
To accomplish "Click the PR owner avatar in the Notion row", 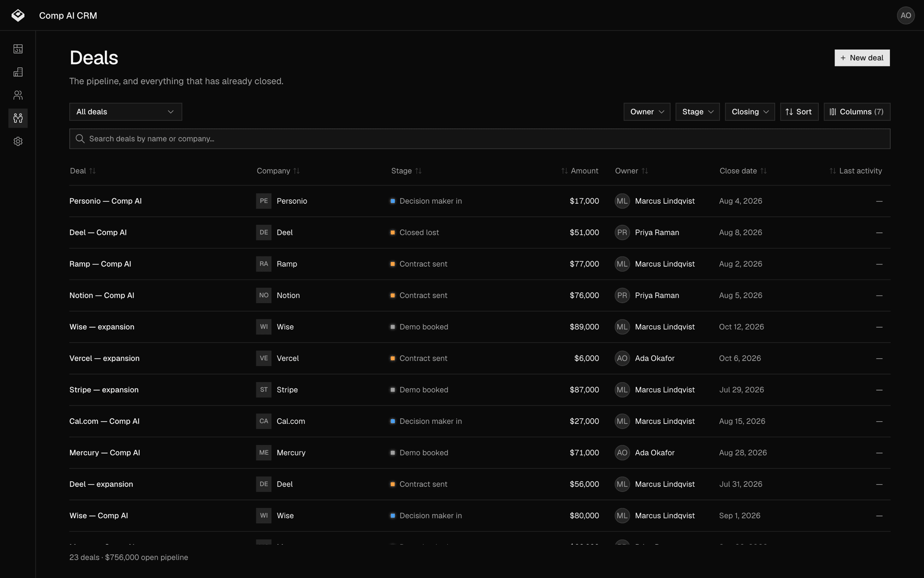I will (622, 295).
